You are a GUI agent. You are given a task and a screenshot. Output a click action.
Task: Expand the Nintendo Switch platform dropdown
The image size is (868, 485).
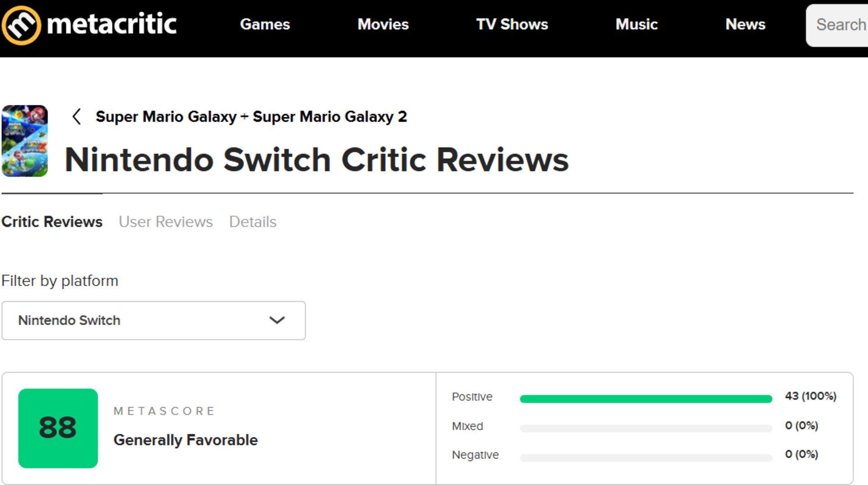coord(153,320)
